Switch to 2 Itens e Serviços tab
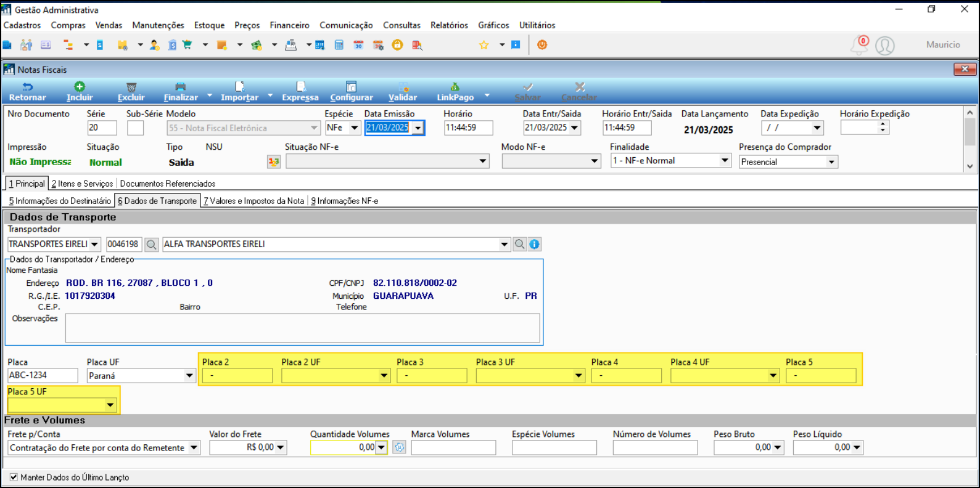 pos(82,184)
